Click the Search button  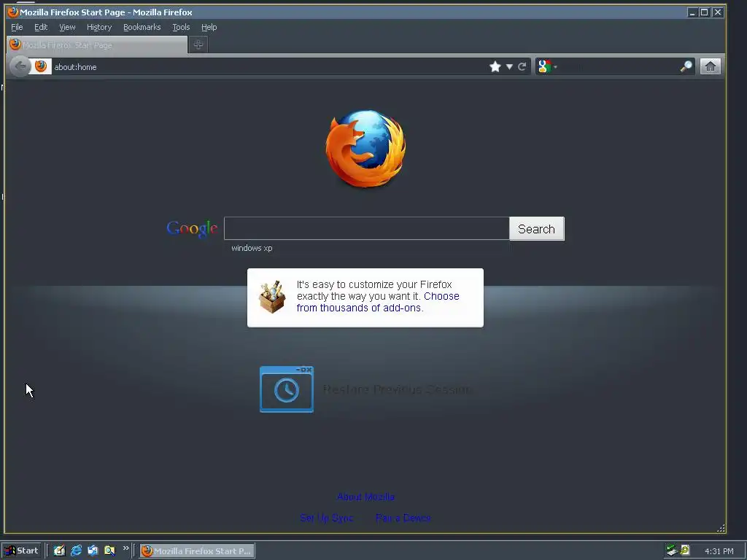(x=536, y=229)
